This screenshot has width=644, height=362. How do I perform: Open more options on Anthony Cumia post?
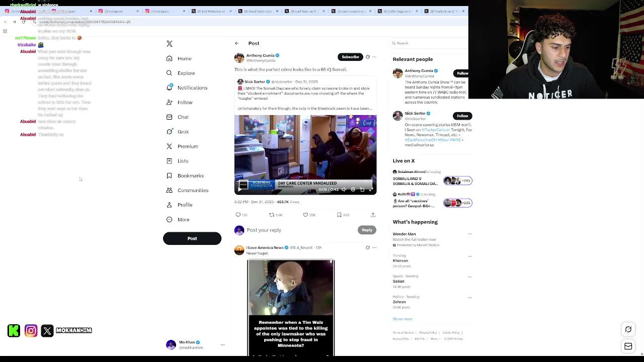click(x=374, y=57)
